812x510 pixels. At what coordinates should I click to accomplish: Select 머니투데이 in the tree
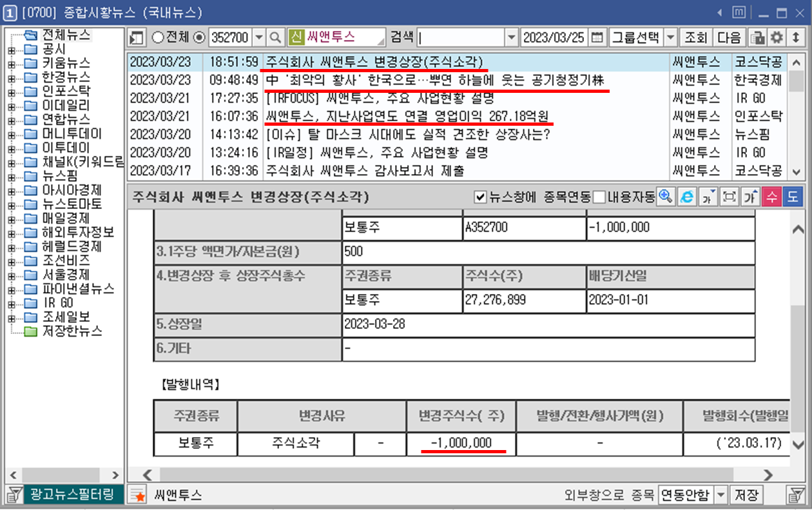pyautogui.click(x=72, y=134)
